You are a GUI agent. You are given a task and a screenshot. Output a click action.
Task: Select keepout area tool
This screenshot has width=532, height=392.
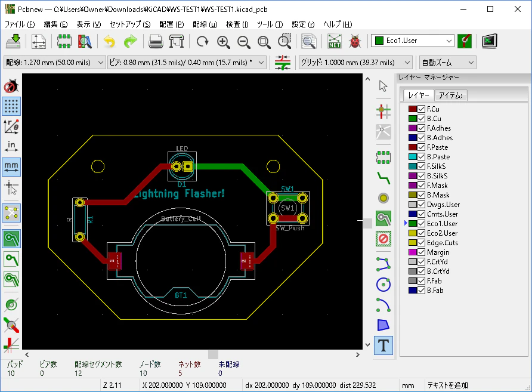383,239
